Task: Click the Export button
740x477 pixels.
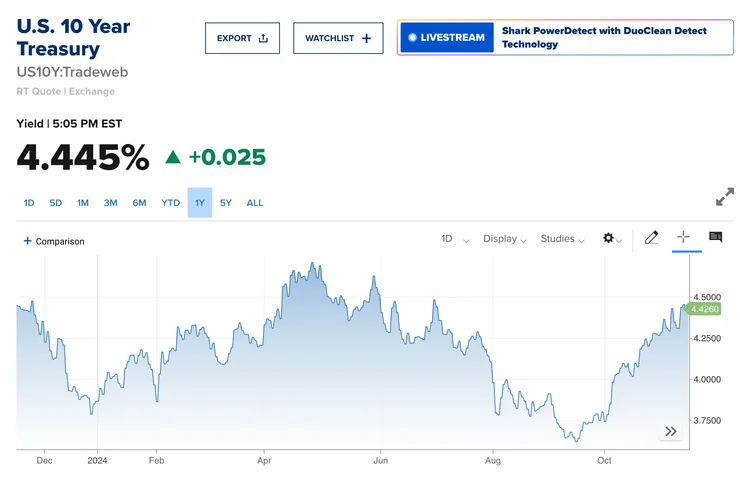Action: point(242,38)
